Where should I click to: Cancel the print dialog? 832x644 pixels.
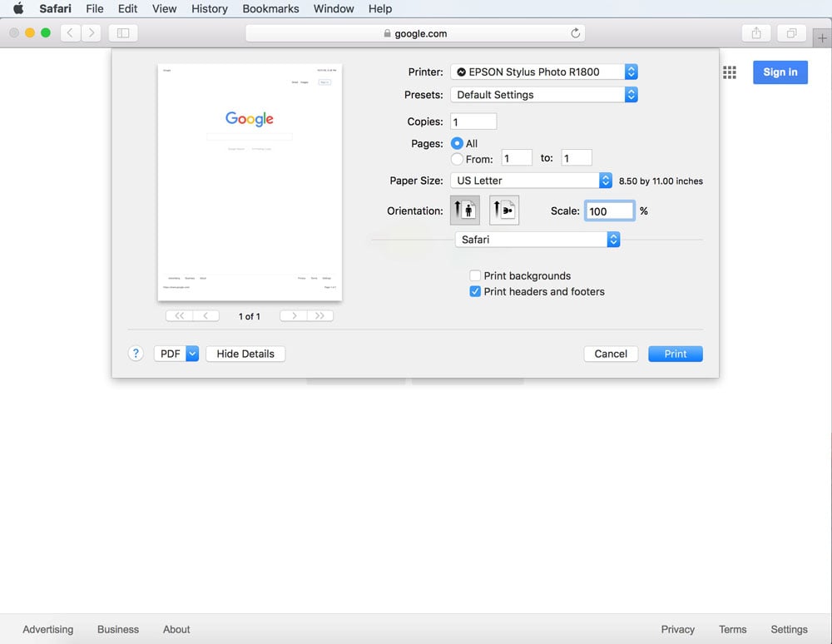(611, 354)
